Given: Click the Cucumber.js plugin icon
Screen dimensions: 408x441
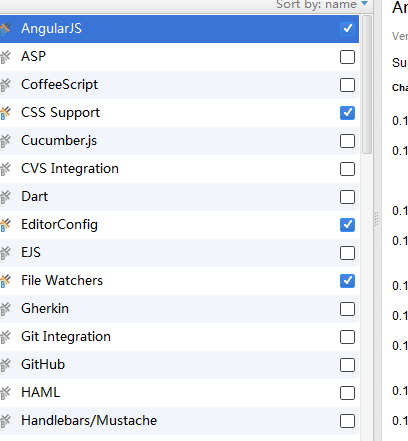Looking at the screenshot, I should pyautogui.click(x=5, y=141).
